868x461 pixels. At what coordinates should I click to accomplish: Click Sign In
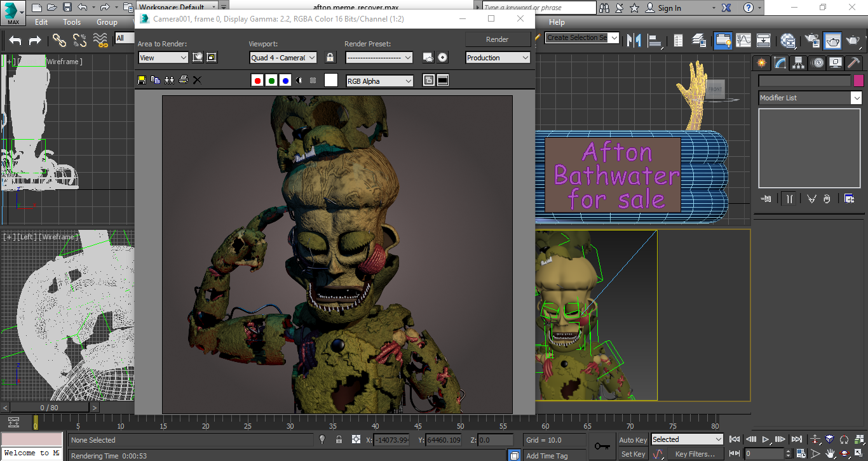click(x=669, y=8)
